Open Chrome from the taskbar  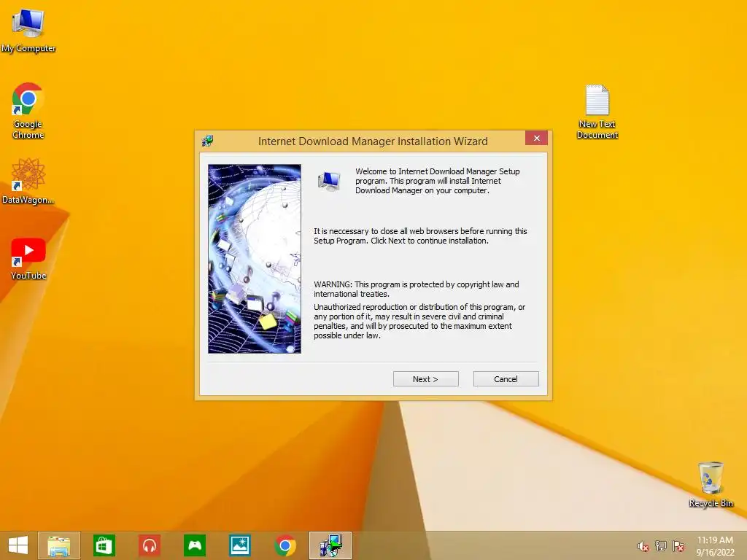285,545
